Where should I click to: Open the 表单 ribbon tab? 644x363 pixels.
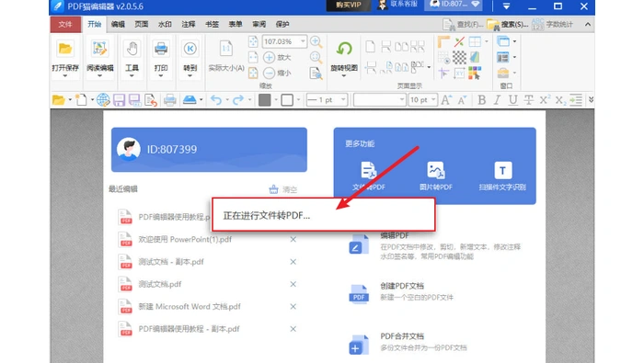(236, 25)
